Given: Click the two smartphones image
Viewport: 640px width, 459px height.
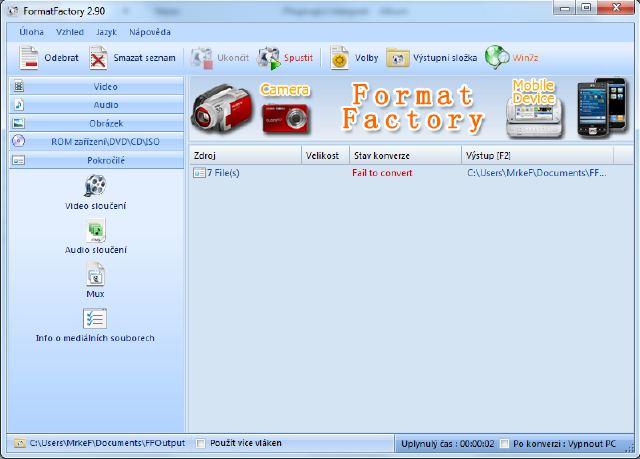Looking at the screenshot, I should [602, 107].
